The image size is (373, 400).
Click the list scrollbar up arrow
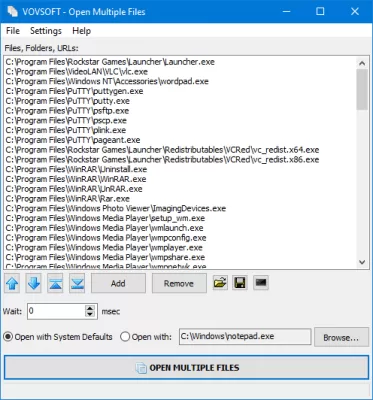pos(362,63)
